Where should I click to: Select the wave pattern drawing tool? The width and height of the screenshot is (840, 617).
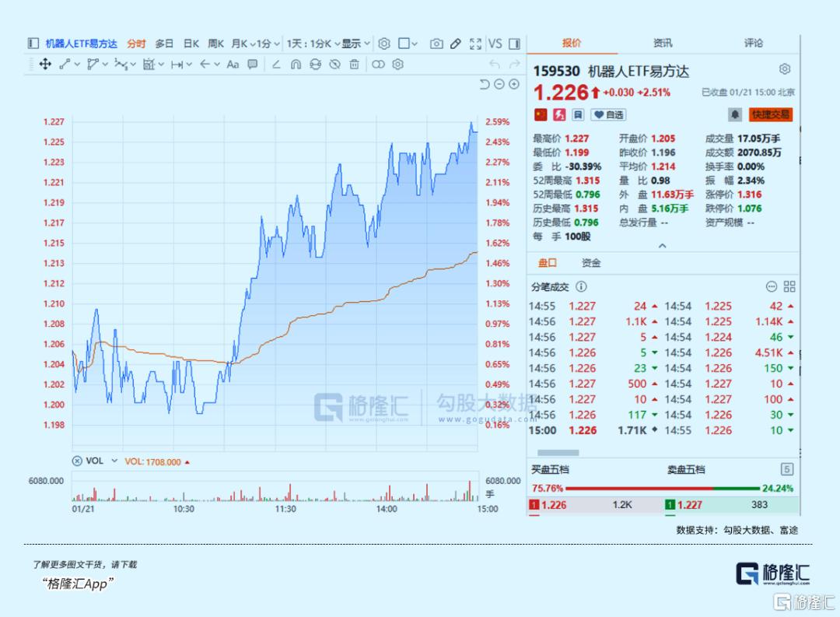click(x=121, y=65)
